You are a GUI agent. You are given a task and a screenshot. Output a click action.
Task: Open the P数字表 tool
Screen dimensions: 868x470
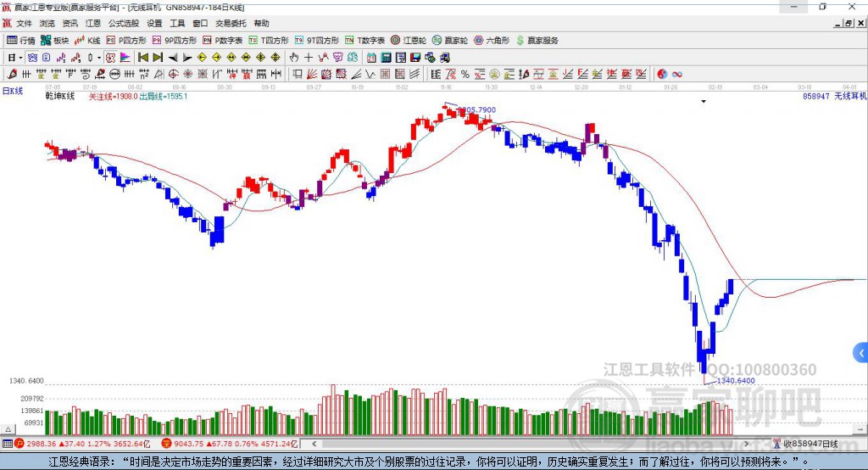223,41
